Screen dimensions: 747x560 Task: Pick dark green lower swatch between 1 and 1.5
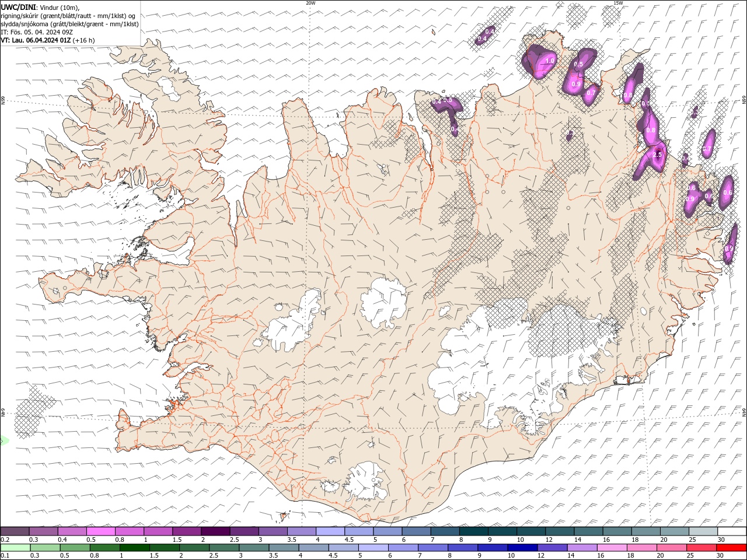tap(134, 548)
